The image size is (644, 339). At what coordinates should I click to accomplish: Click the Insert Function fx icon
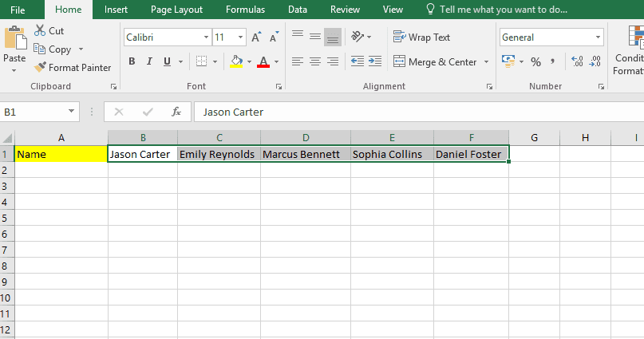[176, 112]
